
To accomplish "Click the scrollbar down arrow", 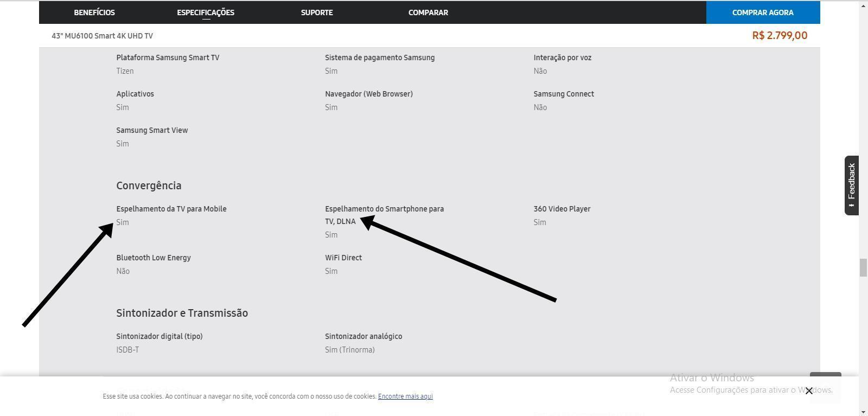I will click(863, 412).
